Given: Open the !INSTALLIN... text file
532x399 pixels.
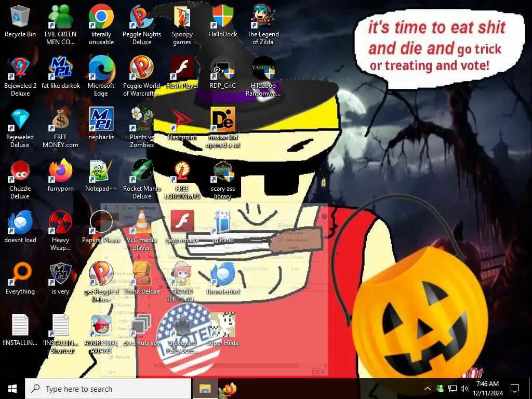Looking at the screenshot, I should (x=20, y=330).
